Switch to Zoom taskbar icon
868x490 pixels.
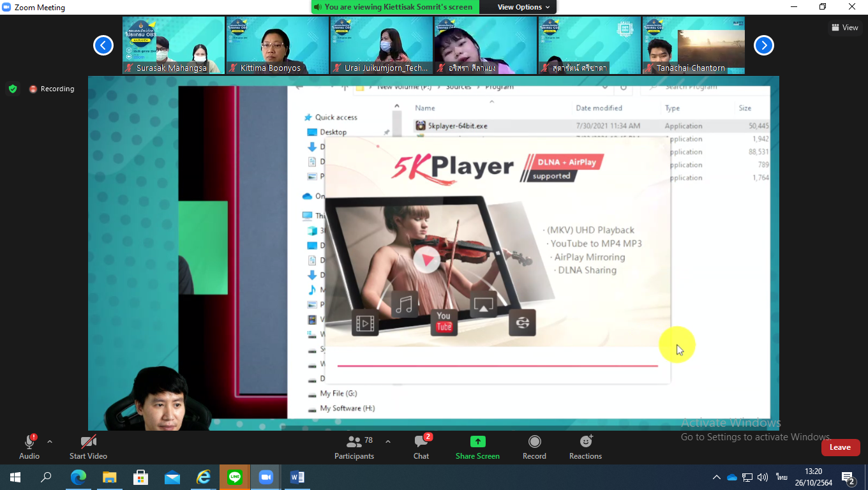click(x=266, y=477)
